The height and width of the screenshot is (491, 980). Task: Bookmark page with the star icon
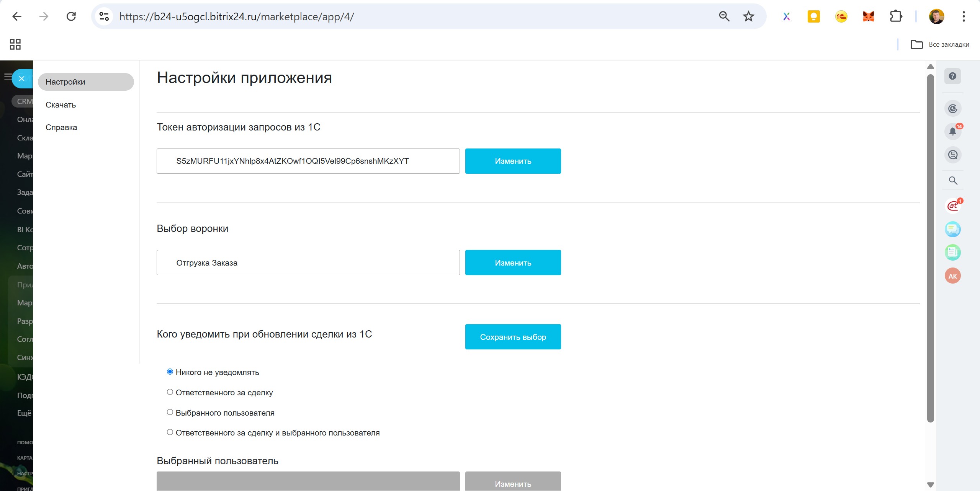pyautogui.click(x=748, y=16)
